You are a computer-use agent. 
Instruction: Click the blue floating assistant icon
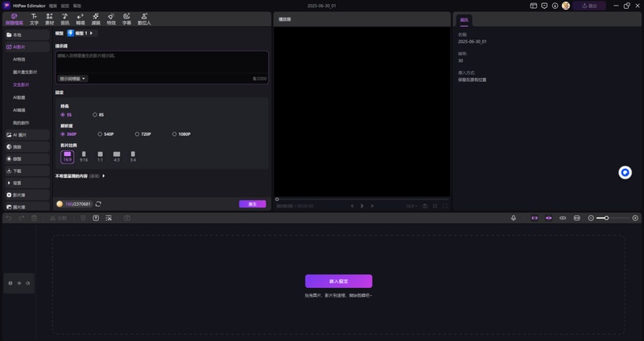click(x=625, y=173)
